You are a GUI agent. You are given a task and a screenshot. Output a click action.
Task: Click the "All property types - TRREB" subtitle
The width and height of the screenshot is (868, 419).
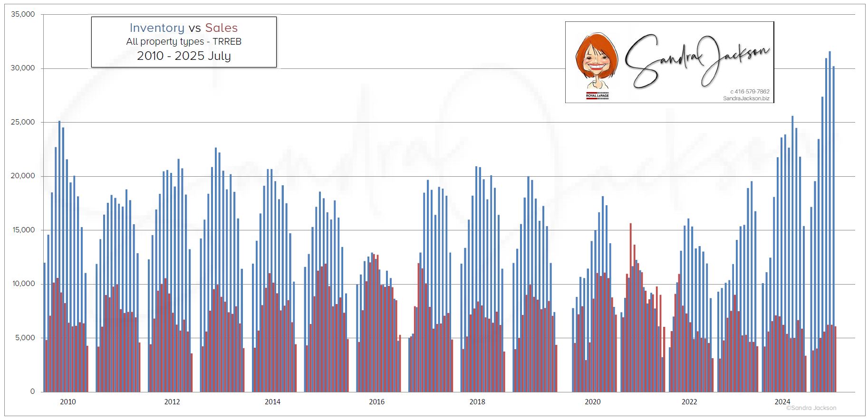click(x=183, y=42)
